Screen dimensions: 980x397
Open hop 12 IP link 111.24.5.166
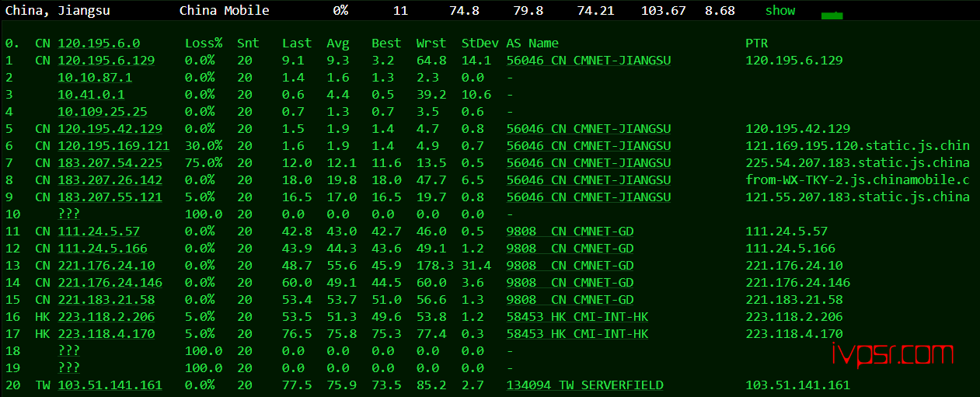click(x=103, y=249)
